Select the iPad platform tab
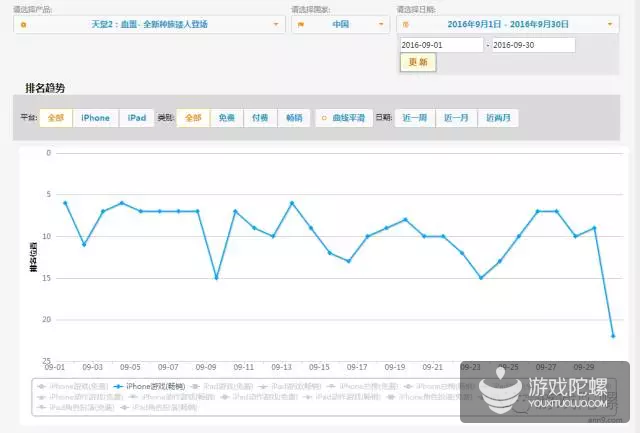 [137, 118]
